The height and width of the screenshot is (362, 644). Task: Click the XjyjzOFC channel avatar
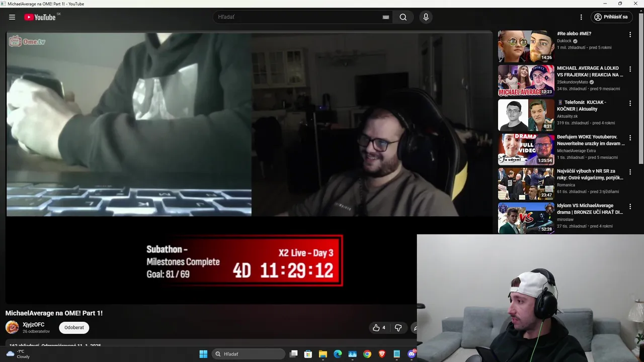click(12, 327)
